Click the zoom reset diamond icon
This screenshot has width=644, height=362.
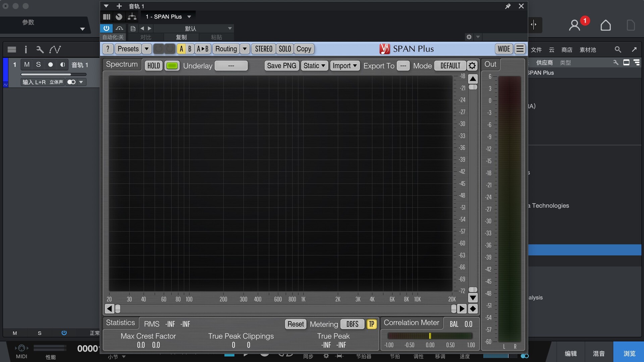[x=473, y=309]
